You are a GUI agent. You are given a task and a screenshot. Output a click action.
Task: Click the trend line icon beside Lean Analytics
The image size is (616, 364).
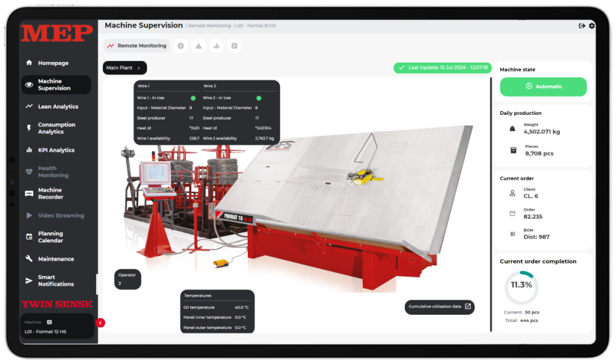(29, 106)
